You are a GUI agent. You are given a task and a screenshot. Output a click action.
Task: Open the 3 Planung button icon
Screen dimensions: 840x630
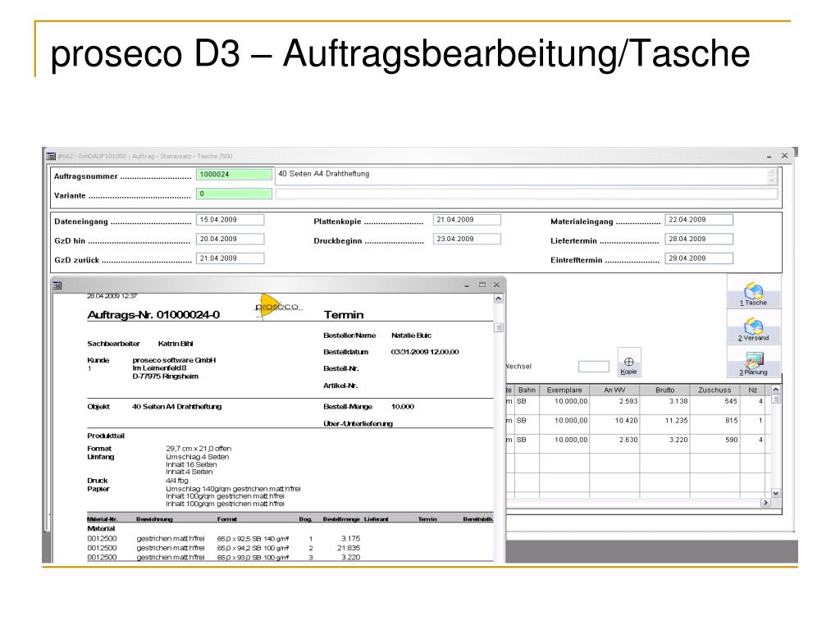(753, 363)
